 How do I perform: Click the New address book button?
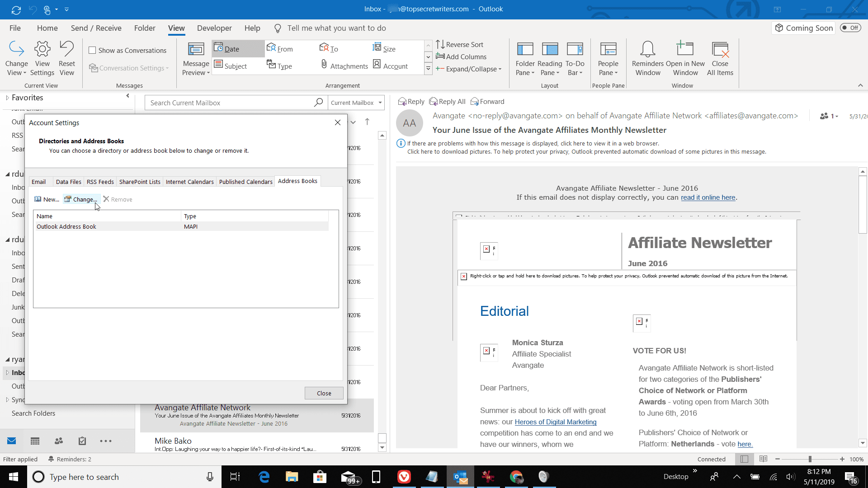(x=47, y=199)
